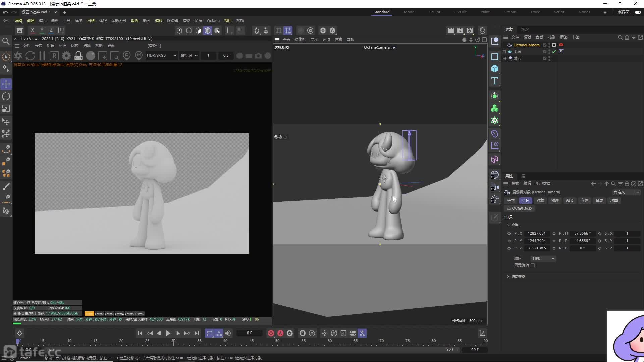Image resolution: width=644 pixels, height=362 pixels.
Task: Click the OC相机标签 button
Action: 520,208
